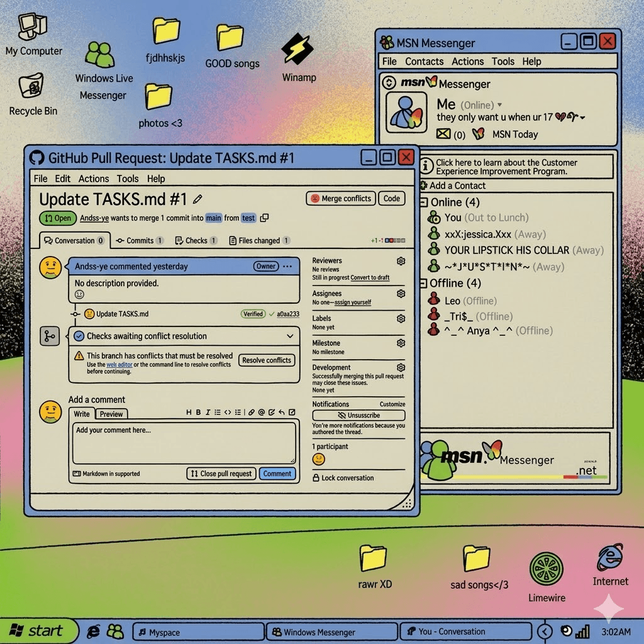Click the italic formatting icon
644x644 pixels.
pos(208,412)
